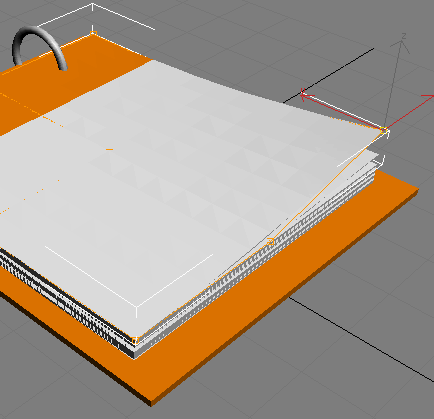The image size is (434, 419).
Task: Pick the vertex marker midway along page's right edge
Action: pos(271,241)
